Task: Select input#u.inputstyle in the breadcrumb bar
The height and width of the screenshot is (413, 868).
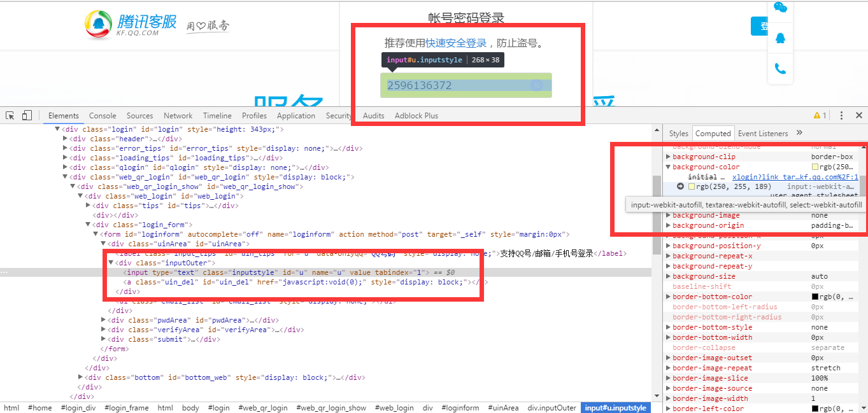Action: click(615, 407)
